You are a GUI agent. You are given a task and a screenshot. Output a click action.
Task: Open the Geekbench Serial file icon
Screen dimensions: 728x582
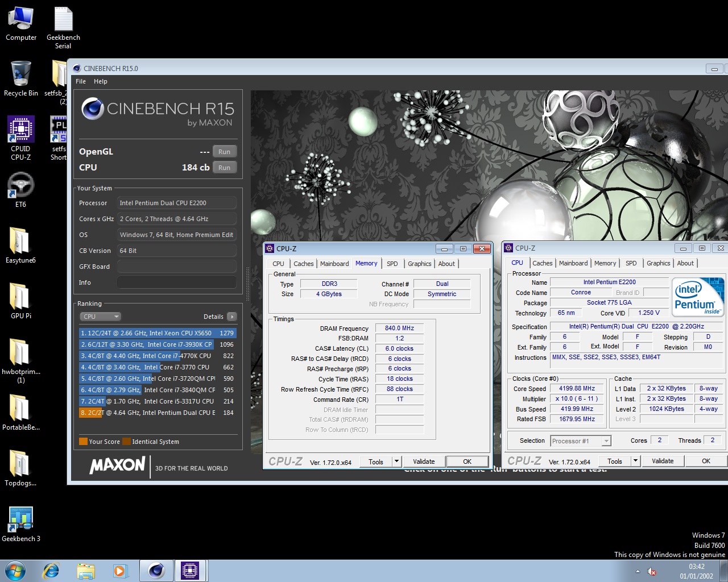tap(63, 27)
